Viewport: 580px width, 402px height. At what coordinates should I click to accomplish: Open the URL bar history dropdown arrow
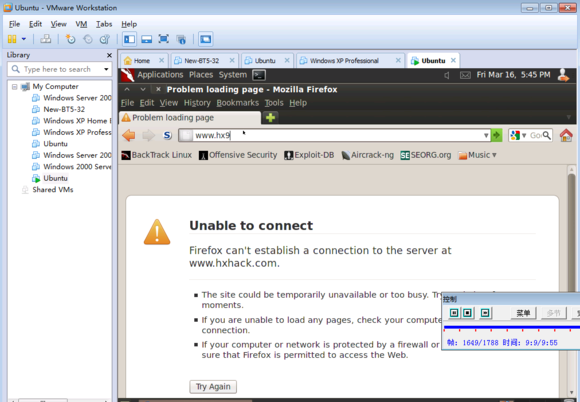486,135
